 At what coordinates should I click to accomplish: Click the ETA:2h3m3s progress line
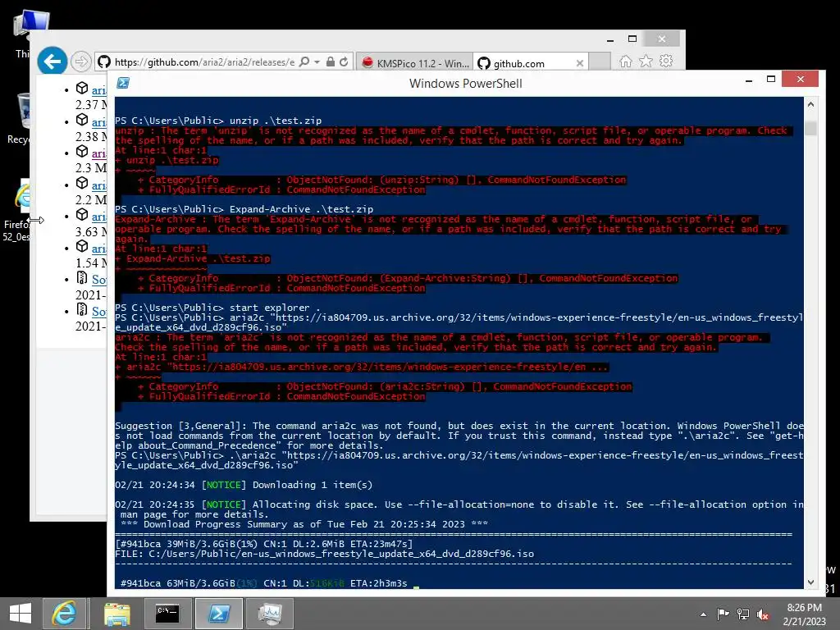(264, 583)
